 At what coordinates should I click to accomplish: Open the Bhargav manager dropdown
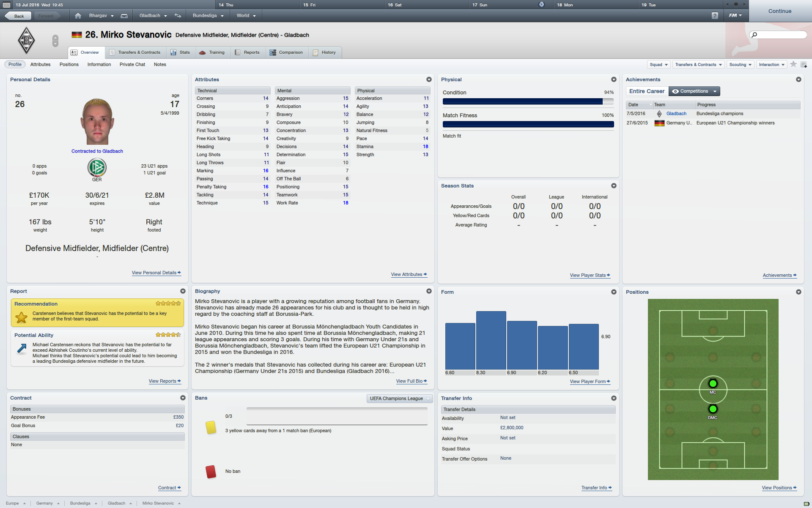pos(101,16)
